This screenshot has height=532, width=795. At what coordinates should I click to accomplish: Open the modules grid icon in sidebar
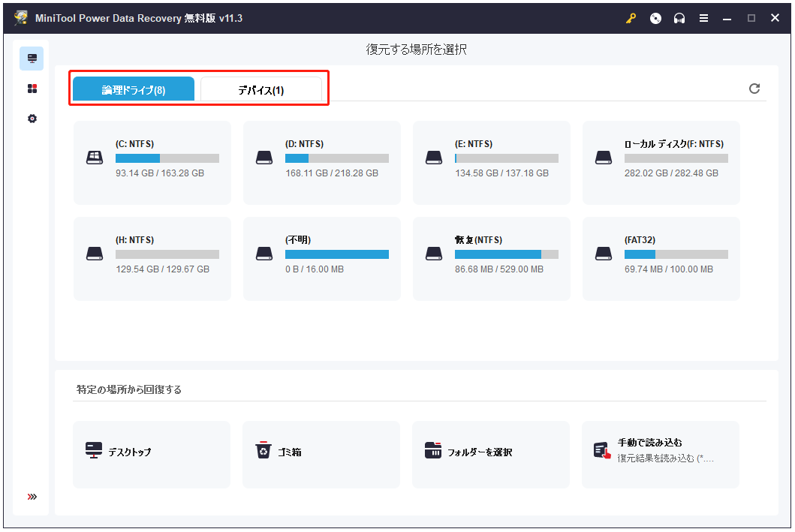31,88
